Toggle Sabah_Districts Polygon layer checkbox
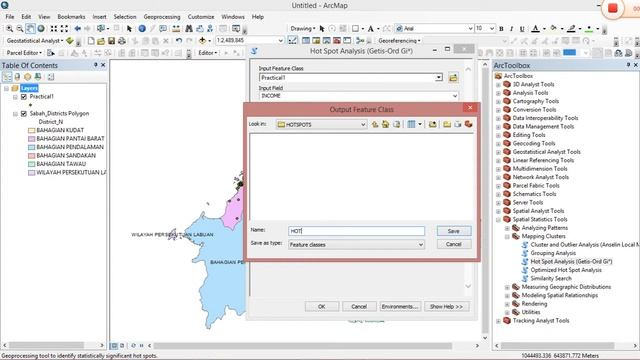This screenshot has width=640, height=360. 24,113
